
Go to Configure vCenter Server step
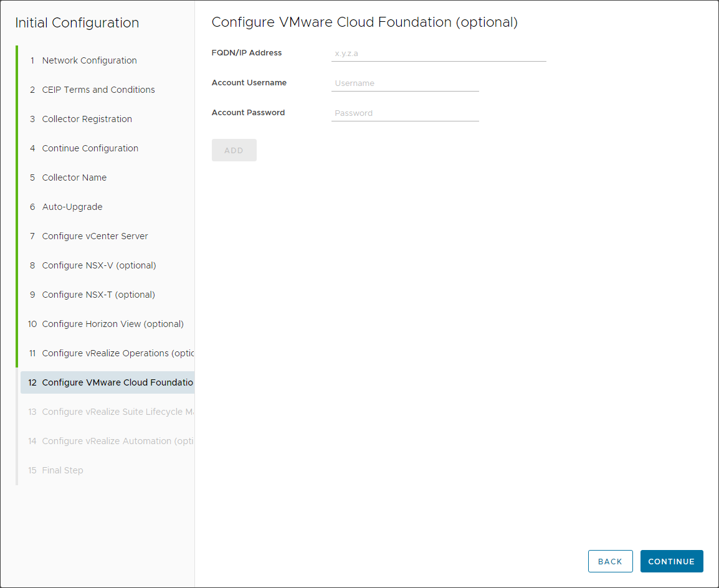(107, 237)
